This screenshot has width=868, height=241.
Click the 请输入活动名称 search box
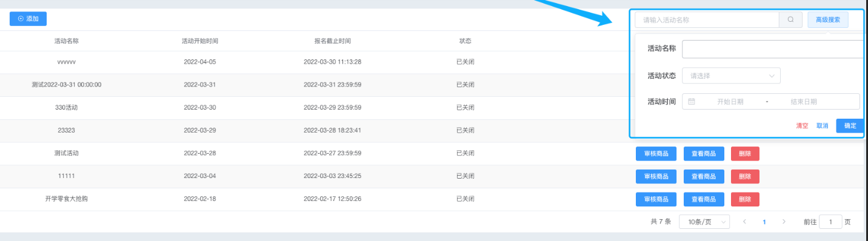coord(707,19)
